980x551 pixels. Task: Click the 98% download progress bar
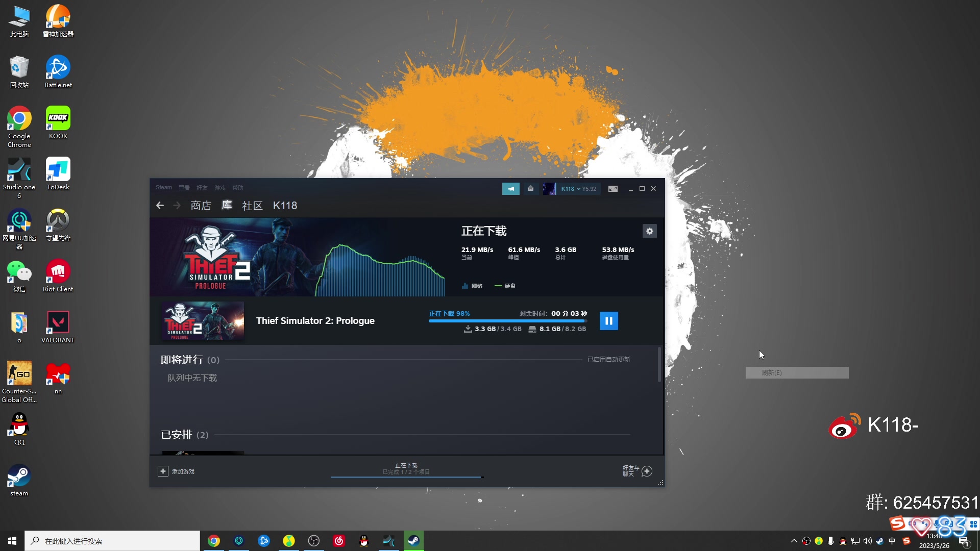pos(507,321)
